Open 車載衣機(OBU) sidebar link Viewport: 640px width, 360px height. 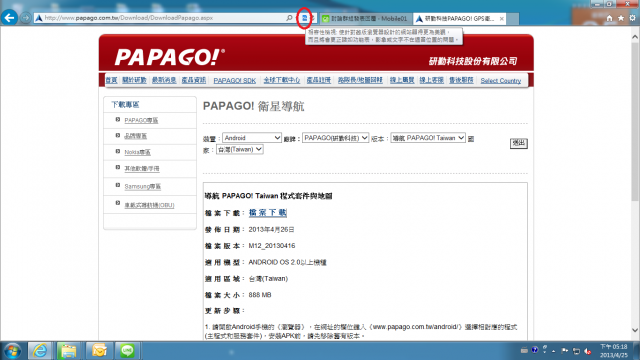(x=149, y=205)
